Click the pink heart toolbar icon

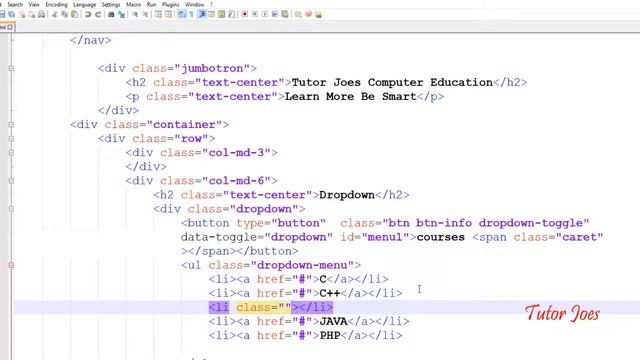pyautogui.click(x=308, y=14)
